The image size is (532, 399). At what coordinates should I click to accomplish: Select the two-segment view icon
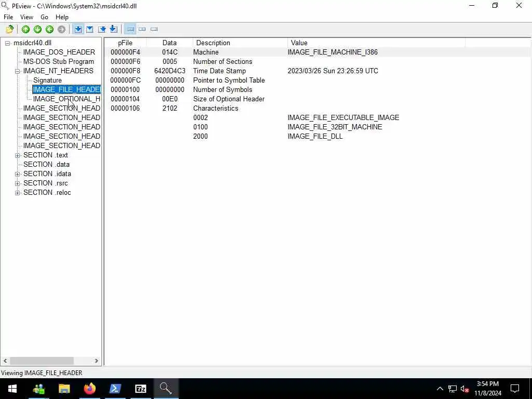pos(142,29)
